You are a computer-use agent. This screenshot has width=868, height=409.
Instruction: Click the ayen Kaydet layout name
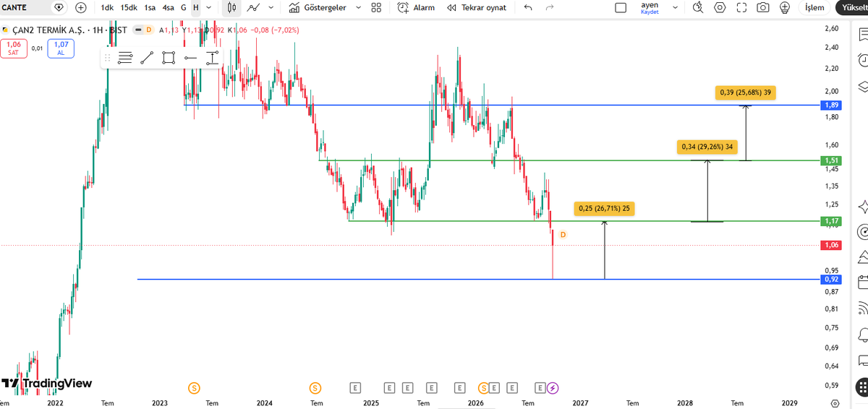(650, 8)
